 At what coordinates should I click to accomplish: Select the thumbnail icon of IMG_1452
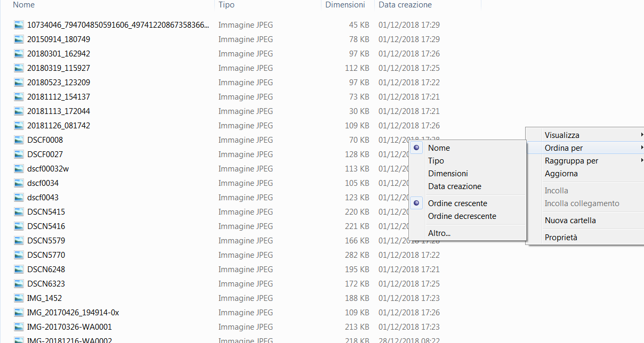click(x=19, y=298)
